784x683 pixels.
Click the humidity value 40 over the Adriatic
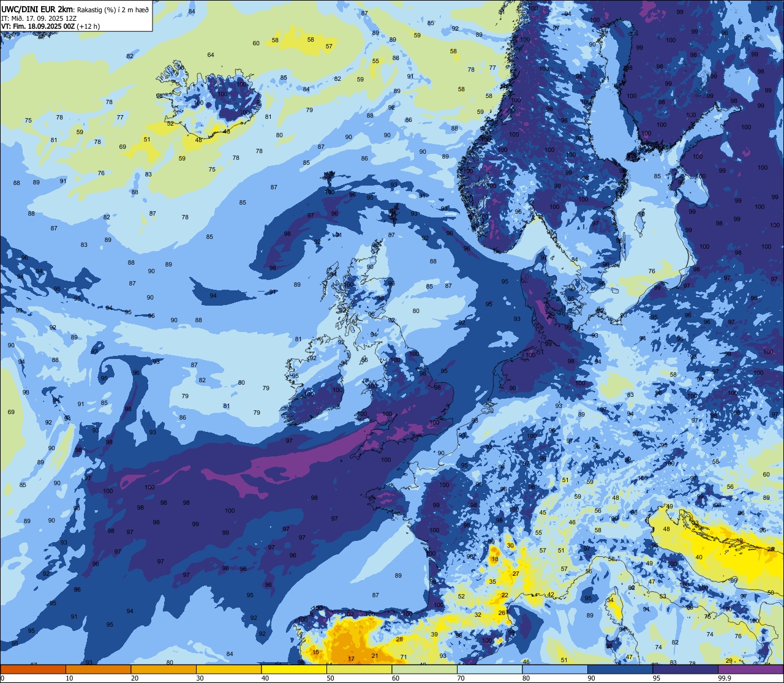(699, 557)
